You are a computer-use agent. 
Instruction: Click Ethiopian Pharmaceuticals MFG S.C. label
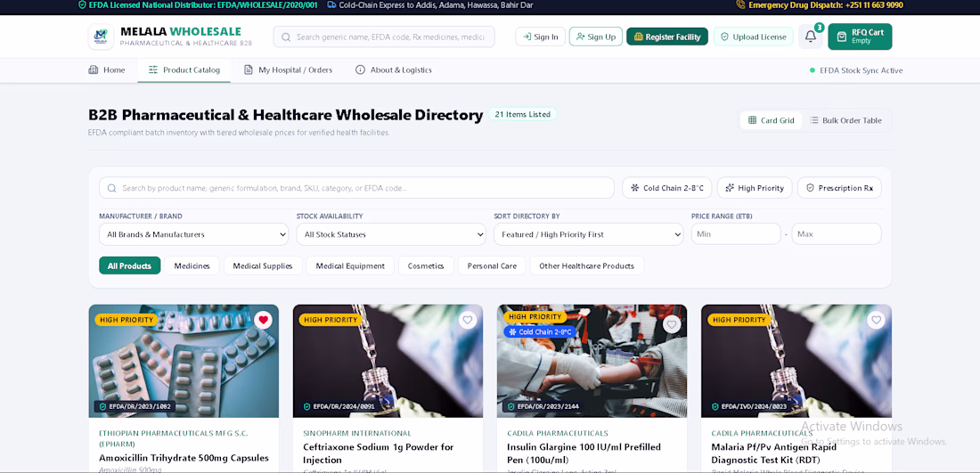pos(175,438)
